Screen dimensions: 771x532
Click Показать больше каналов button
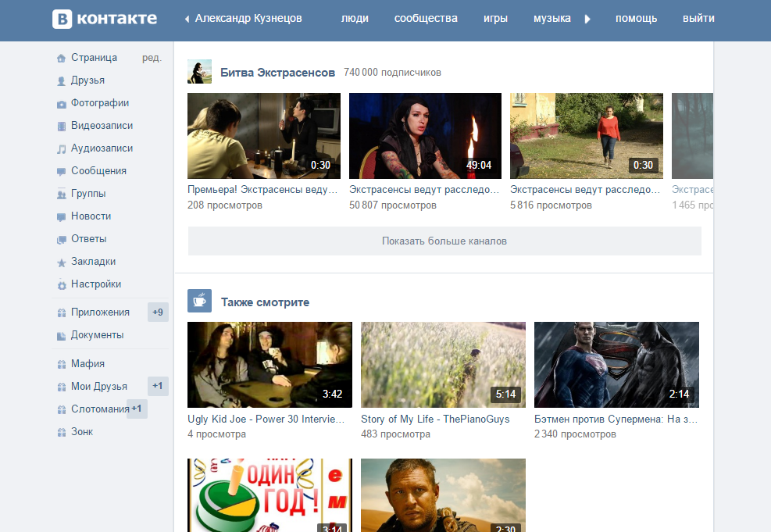444,241
